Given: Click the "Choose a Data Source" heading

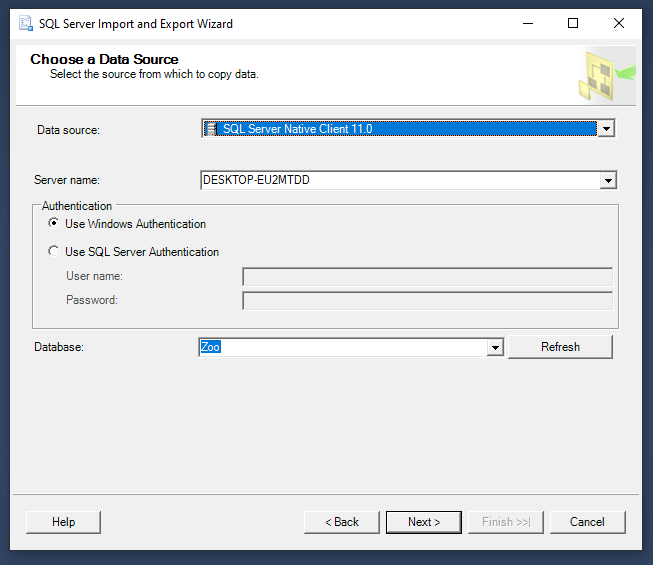Looking at the screenshot, I should pyautogui.click(x=104, y=59).
